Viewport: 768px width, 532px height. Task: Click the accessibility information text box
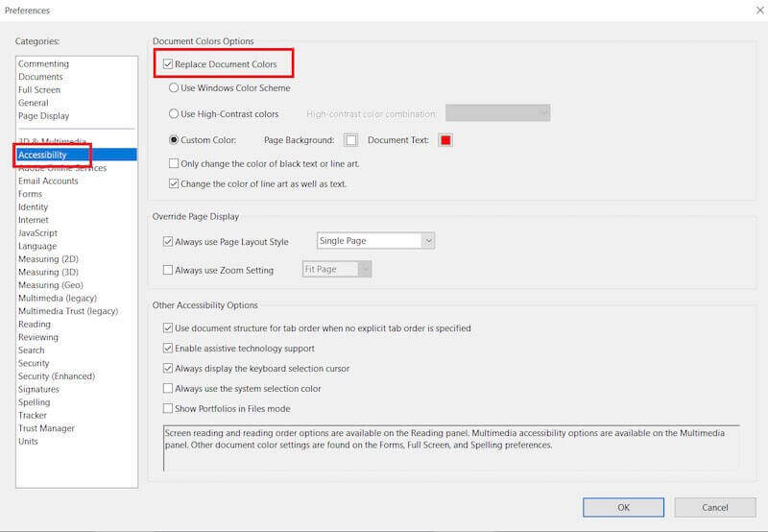pos(451,448)
